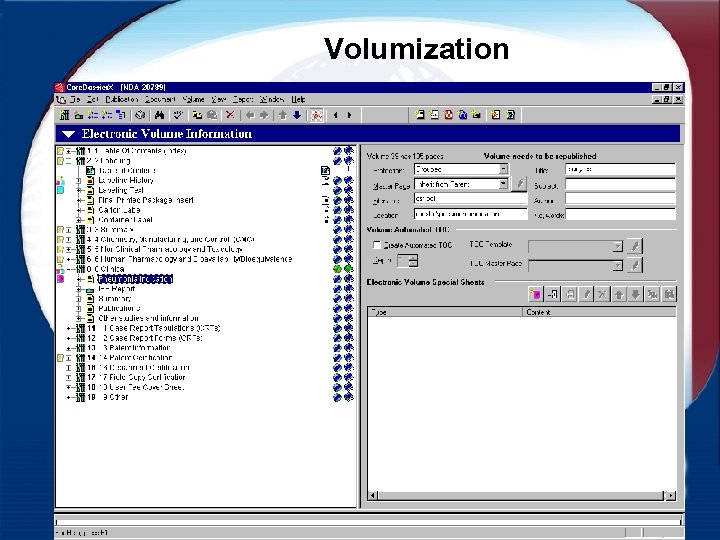Open the Help menu
This screenshot has height=540, width=720.
coord(298,99)
